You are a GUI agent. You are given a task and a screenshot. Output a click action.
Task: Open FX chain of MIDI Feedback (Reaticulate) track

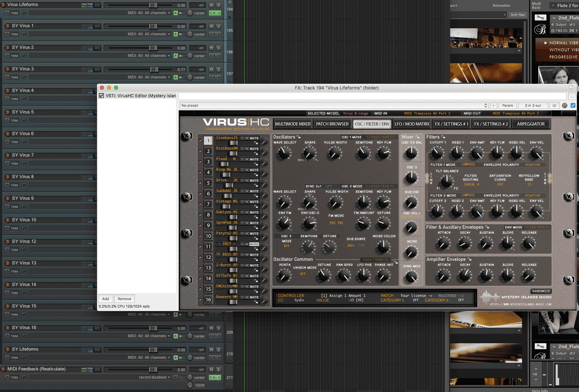coord(212,377)
